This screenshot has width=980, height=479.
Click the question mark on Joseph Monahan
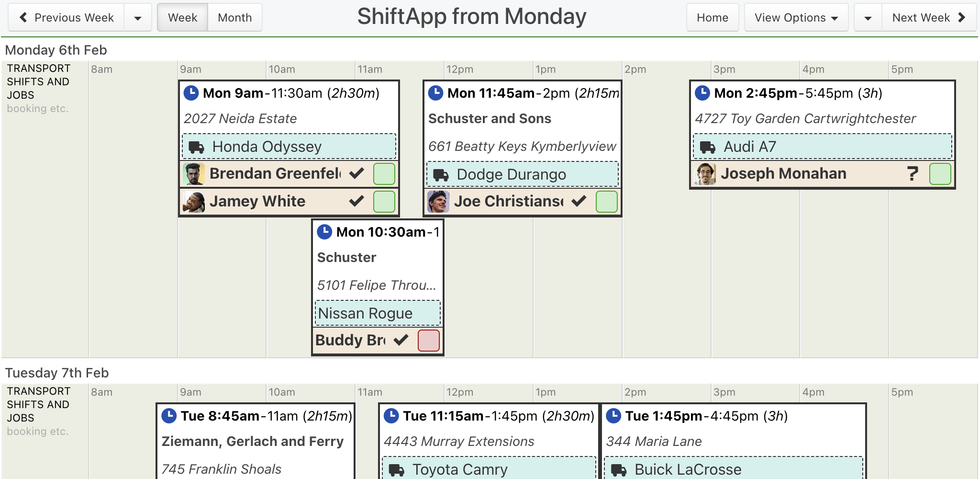tap(913, 173)
